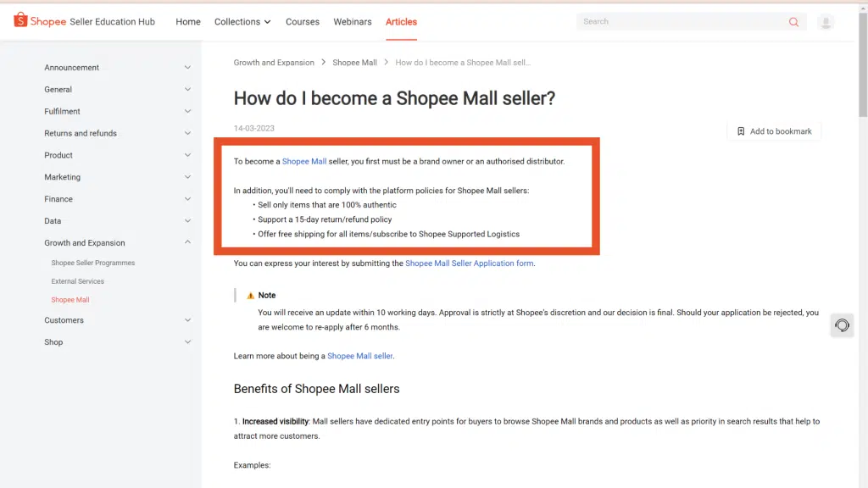Collapse the Growth and Expansion section
Screen dimensions: 868x488
point(187,243)
